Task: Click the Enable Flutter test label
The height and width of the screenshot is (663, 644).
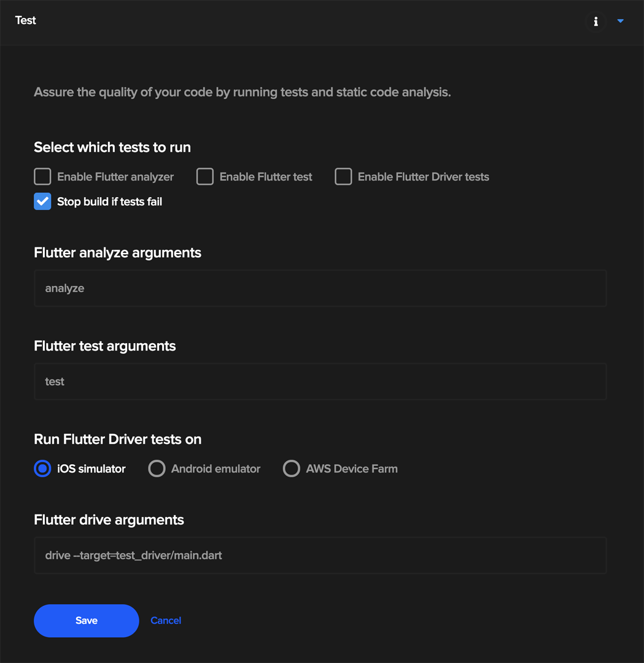Action: click(266, 177)
